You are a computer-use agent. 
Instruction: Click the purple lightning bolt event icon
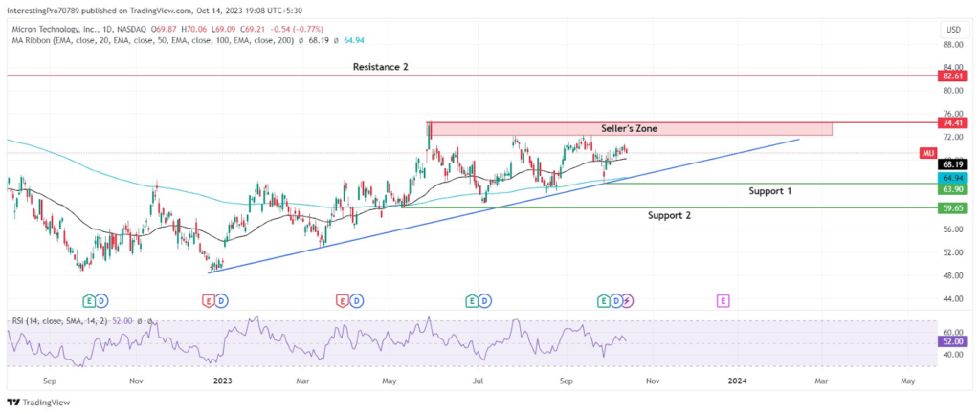pos(628,301)
